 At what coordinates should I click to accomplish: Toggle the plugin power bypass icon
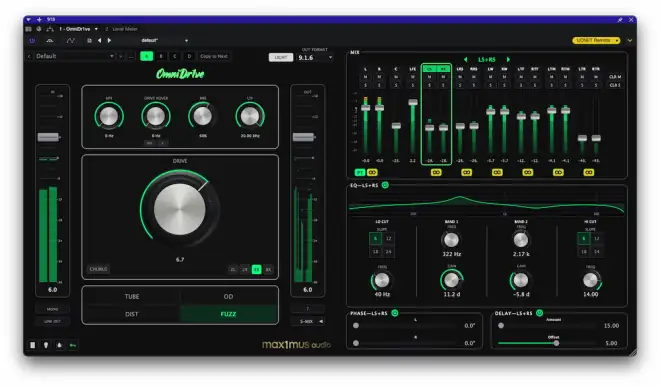pos(32,40)
